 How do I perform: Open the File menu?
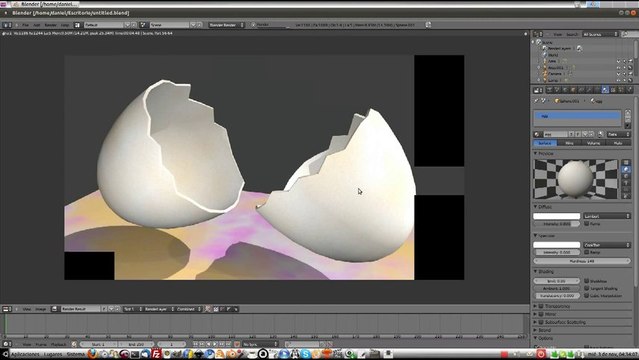(x=25, y=25)
